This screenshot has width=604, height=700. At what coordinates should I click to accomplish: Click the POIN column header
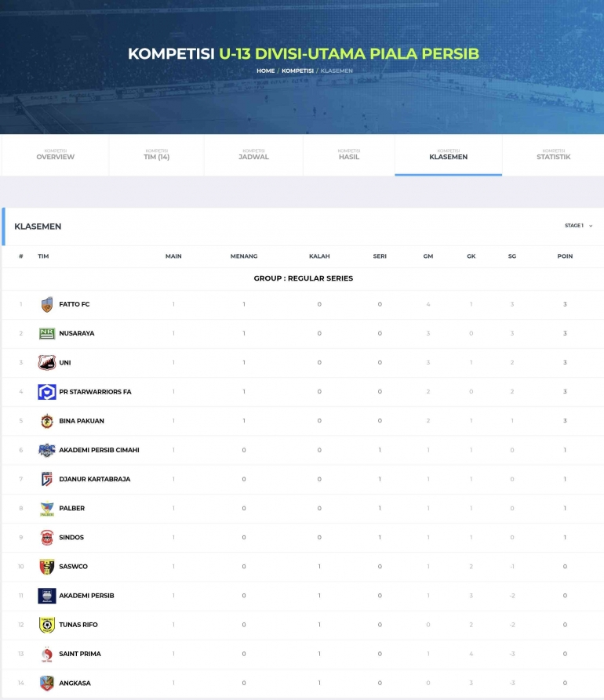pos(565,256)
